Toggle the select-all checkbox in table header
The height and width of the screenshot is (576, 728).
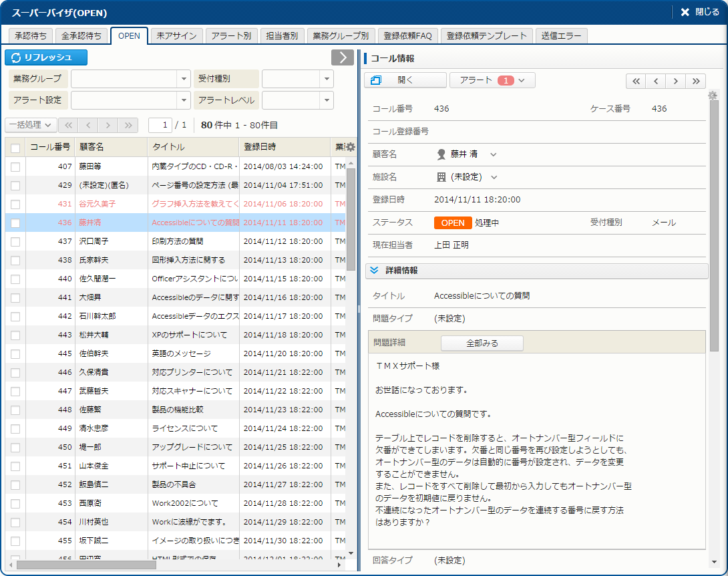(x=15, y=147)
